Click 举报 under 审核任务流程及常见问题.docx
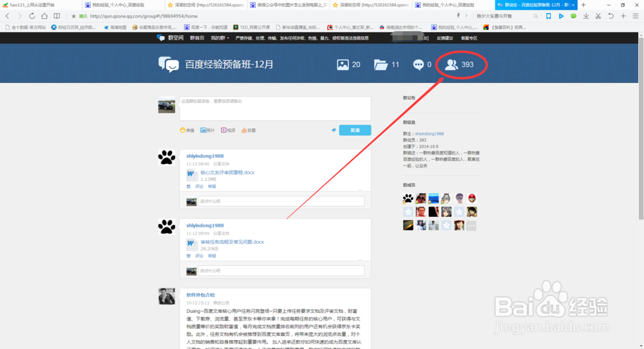 coord(211,256)
